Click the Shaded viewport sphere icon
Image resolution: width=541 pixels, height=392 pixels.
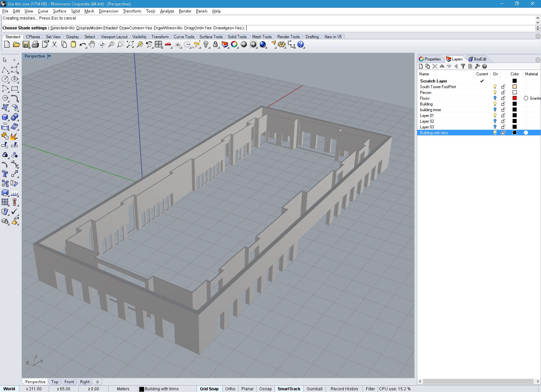pyautogui.click(x=243, y=44)
